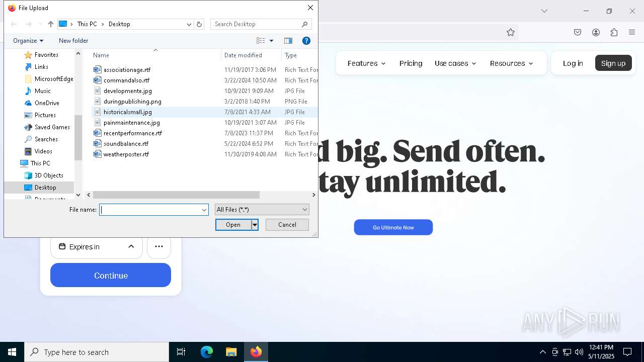
Task: Open the Organize dropdown
Action: [x=28, y=41]
